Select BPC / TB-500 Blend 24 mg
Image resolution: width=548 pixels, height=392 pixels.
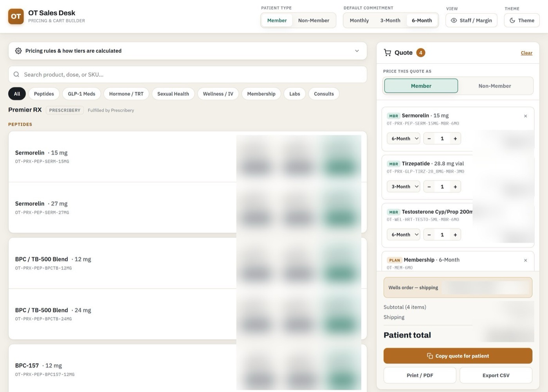pyautogui.click(x=187, y=314)
